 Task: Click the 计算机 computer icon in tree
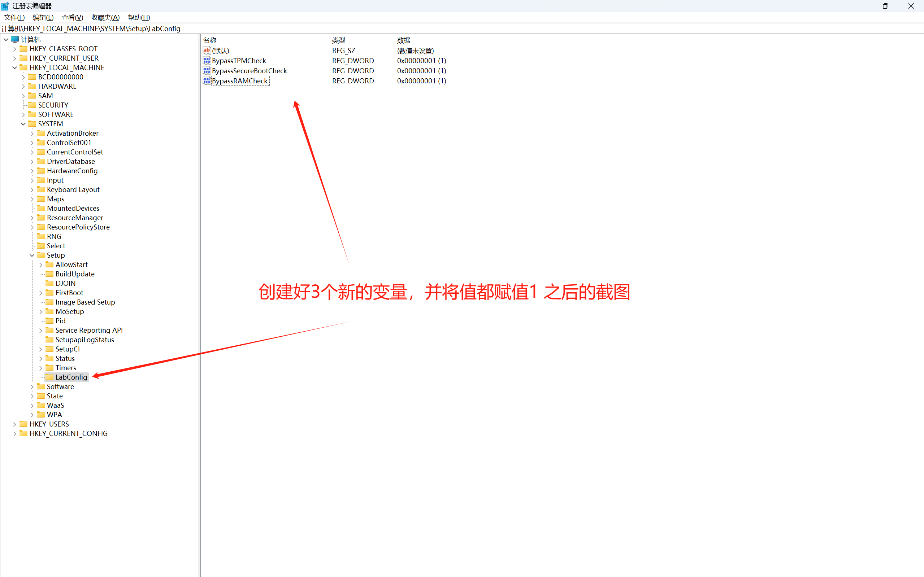coord(15,39)
